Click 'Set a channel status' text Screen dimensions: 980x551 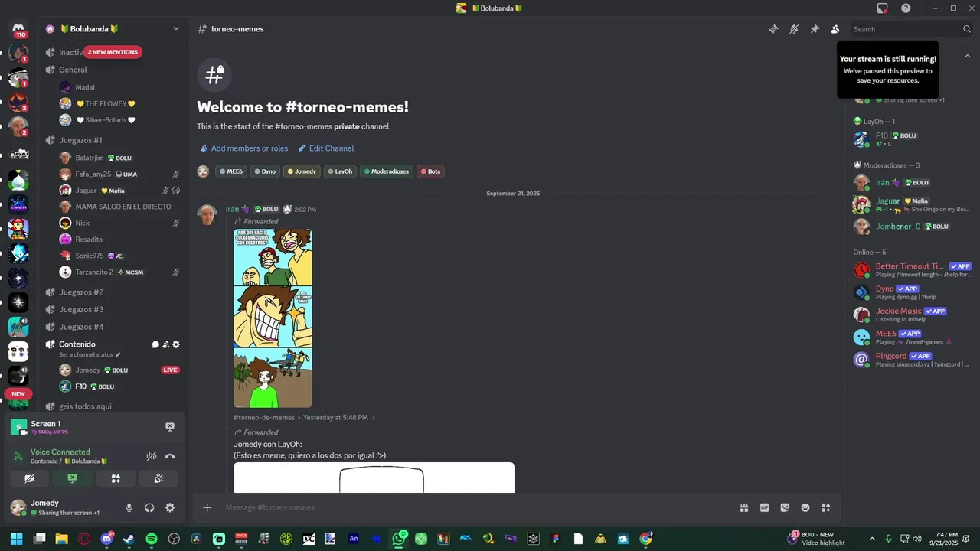coord(86,355)
